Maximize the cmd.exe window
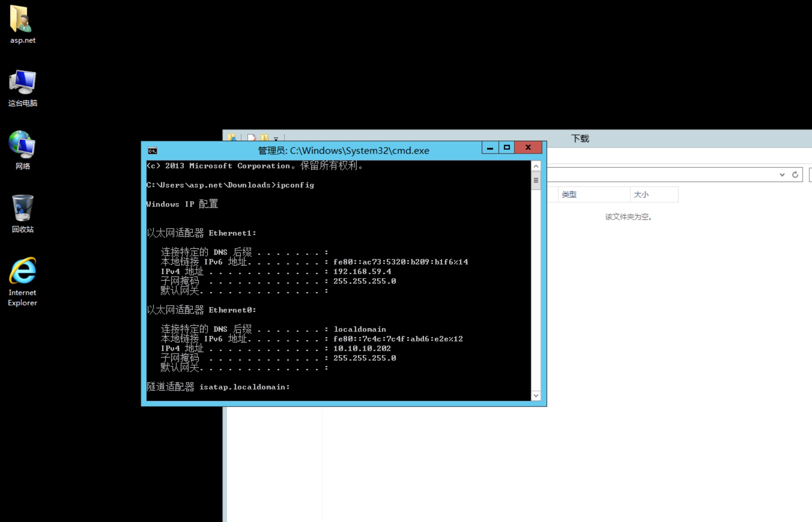This screenshot has height=522, width=812. click(507, 148)
